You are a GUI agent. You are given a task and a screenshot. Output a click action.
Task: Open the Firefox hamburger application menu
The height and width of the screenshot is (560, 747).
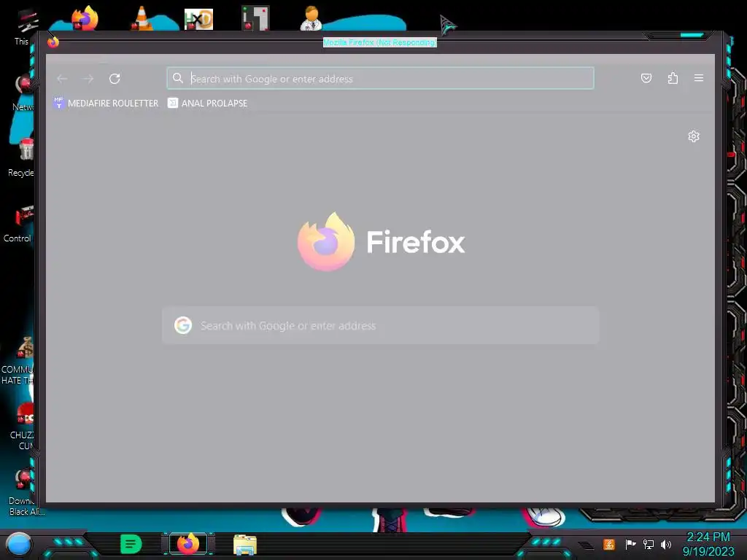click(699, 78)
